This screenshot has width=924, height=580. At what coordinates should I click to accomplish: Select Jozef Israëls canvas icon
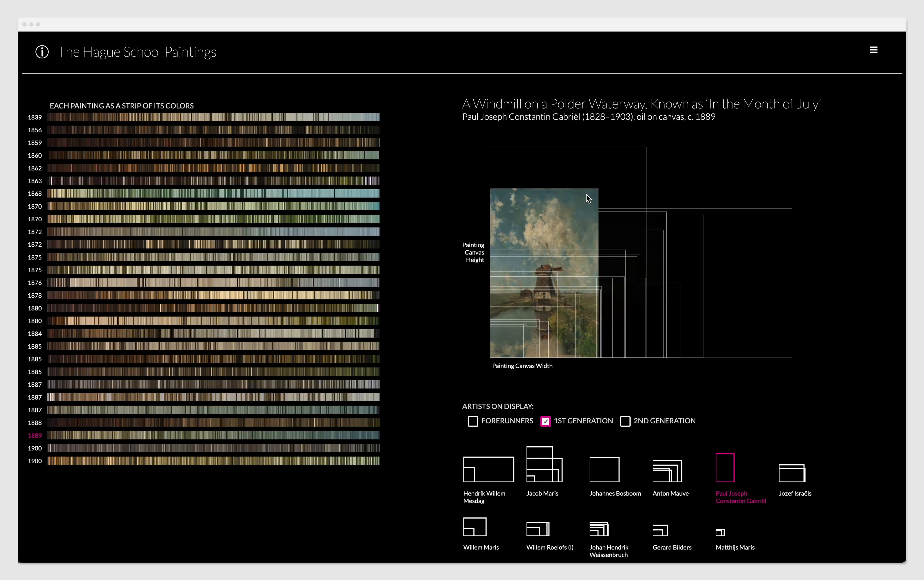pos(792,473)
